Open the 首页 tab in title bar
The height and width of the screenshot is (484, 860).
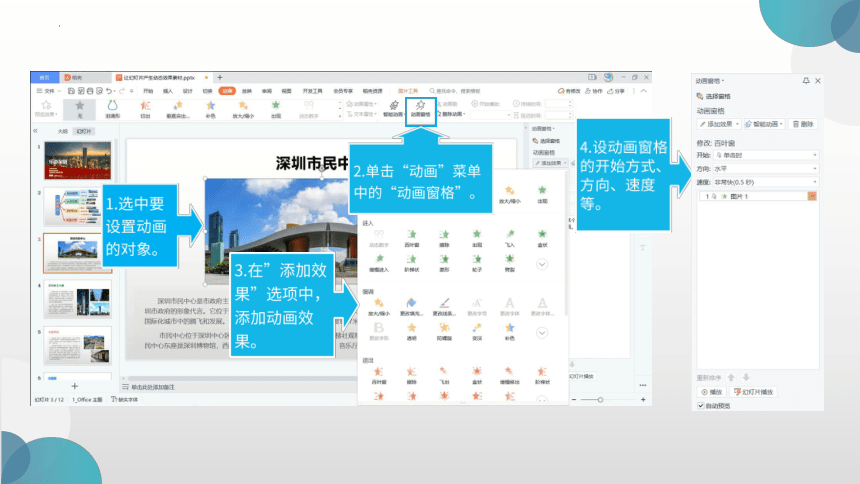tap(44, 77)
